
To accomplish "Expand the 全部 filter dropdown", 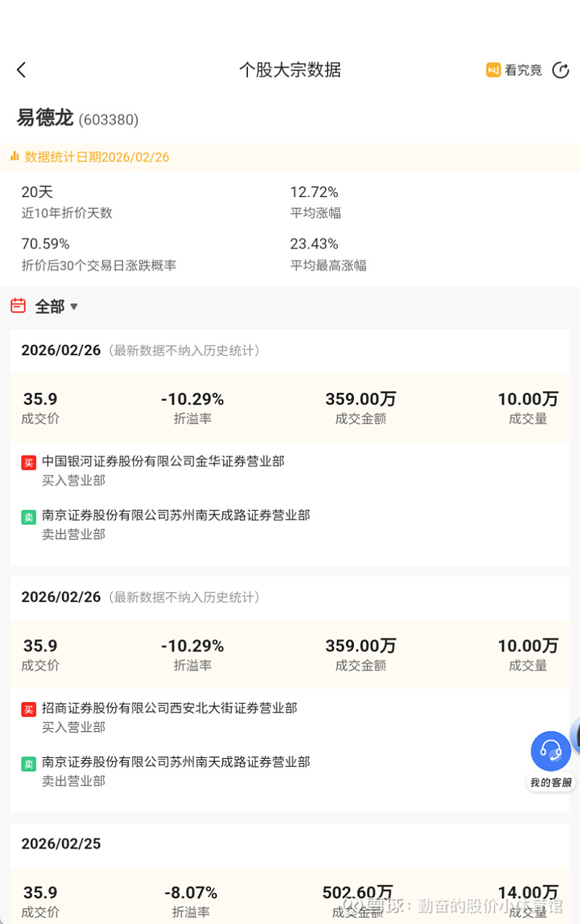I will pos(49,307).
